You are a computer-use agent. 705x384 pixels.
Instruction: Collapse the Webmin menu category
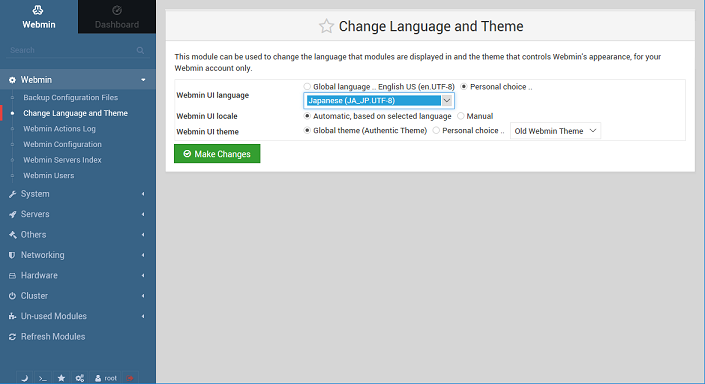tap(78, 80)
